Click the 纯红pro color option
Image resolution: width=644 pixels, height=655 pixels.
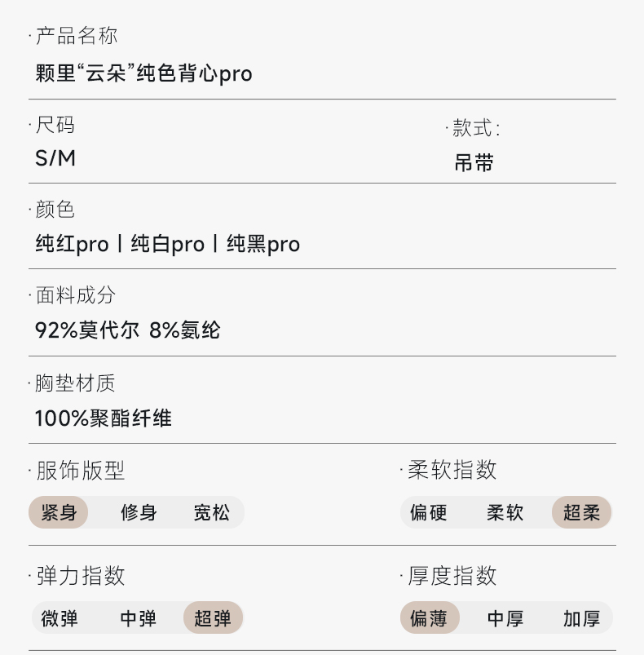[72, 244]
